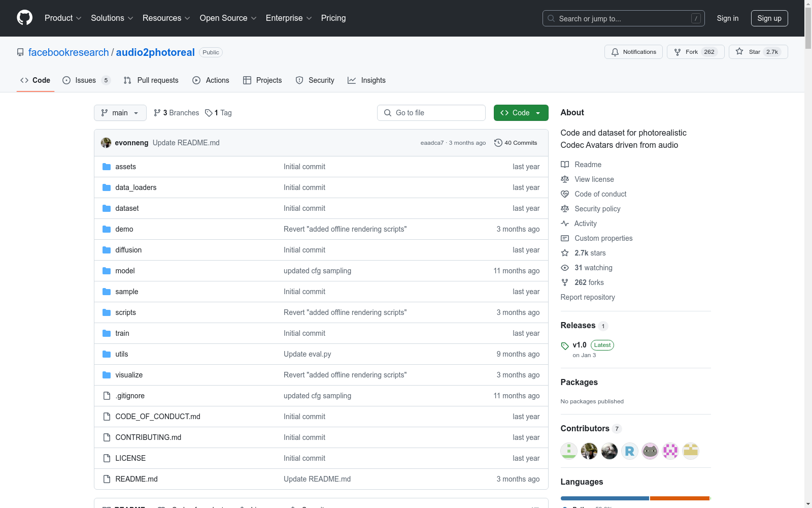Viewport: 812px width, 508px height.
Task: Select the Sign up button
Action: (x=769, y=18)
